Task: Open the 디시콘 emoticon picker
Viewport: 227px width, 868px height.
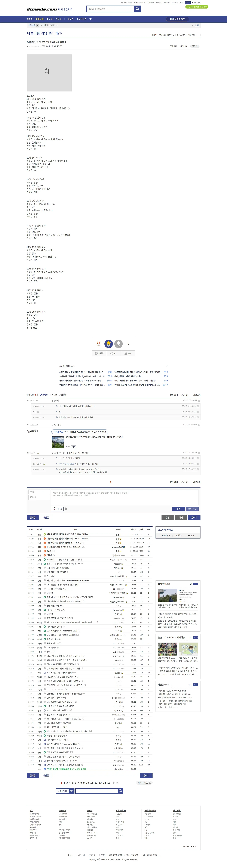Action: point(57,509)
